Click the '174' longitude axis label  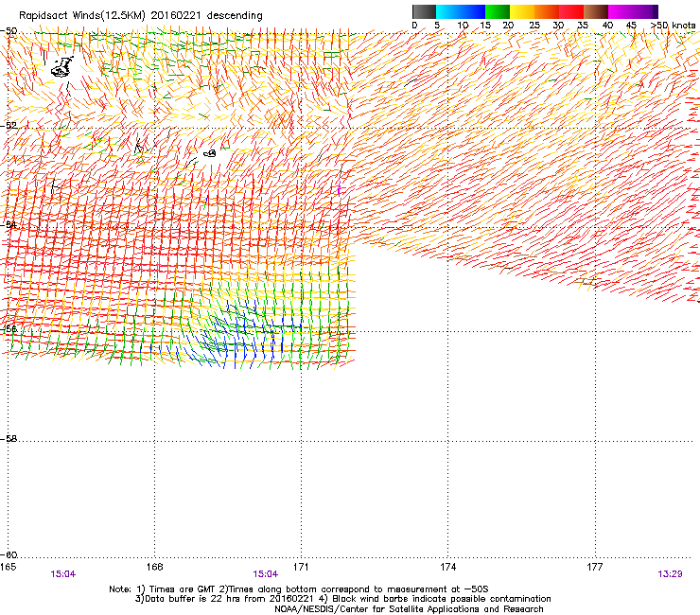pos(447,567)
